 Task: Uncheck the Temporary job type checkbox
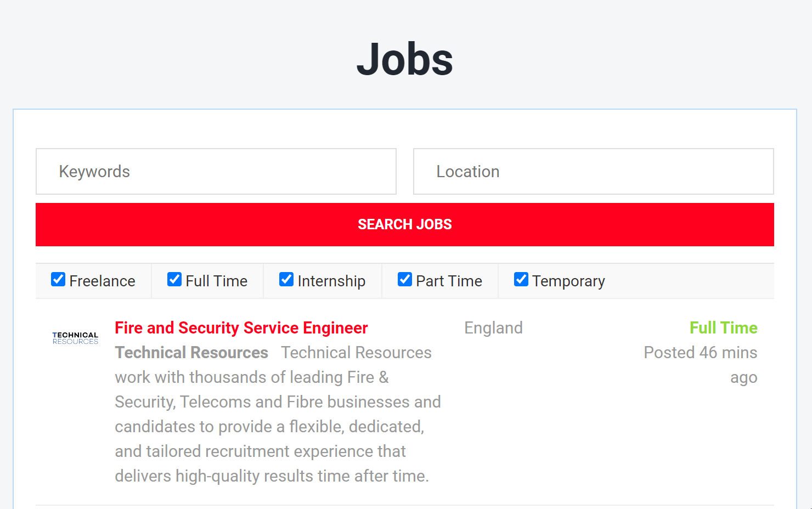[521, 280]
